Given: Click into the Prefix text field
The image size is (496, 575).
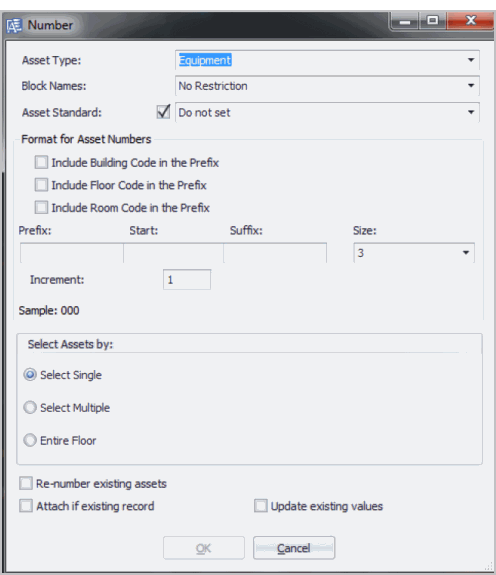Looking at the screenshot, I should point(71,253).
